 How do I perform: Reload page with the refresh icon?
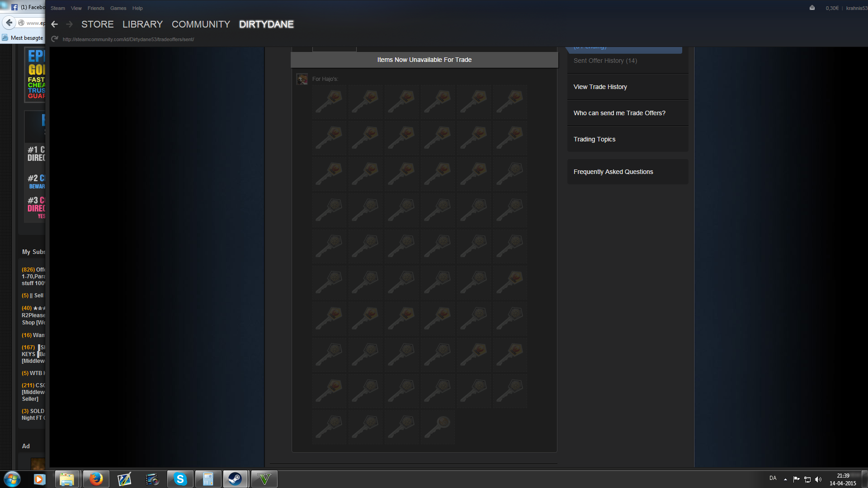pyautogui.click(x=55, y=39)
